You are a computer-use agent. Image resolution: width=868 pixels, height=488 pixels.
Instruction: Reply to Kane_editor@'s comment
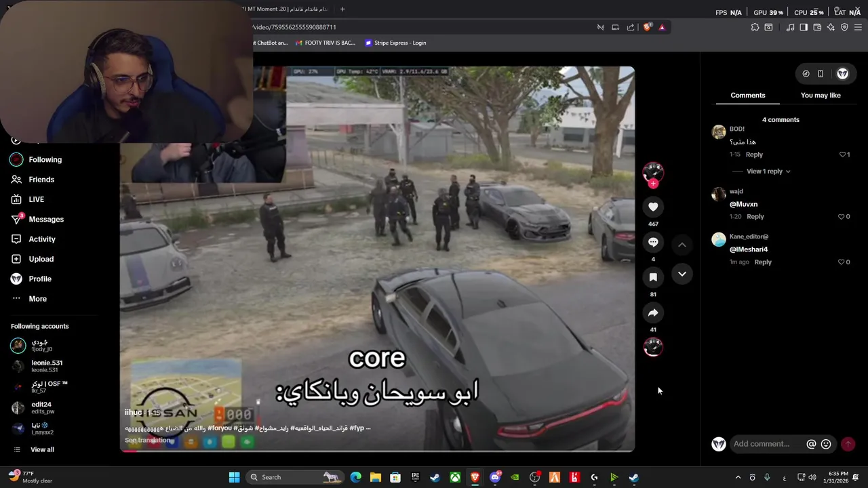coord(763,262)
